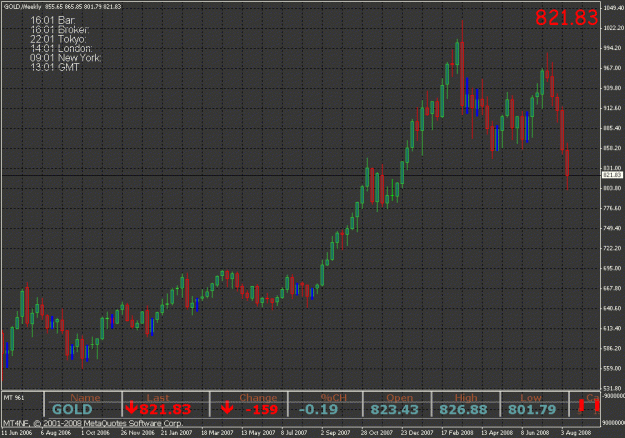Image resolution: width=625 pixels, height=438 pixels.
Task: Click the 858.20 price axis label
Action: pyautogui.click(x=614, y=148)
